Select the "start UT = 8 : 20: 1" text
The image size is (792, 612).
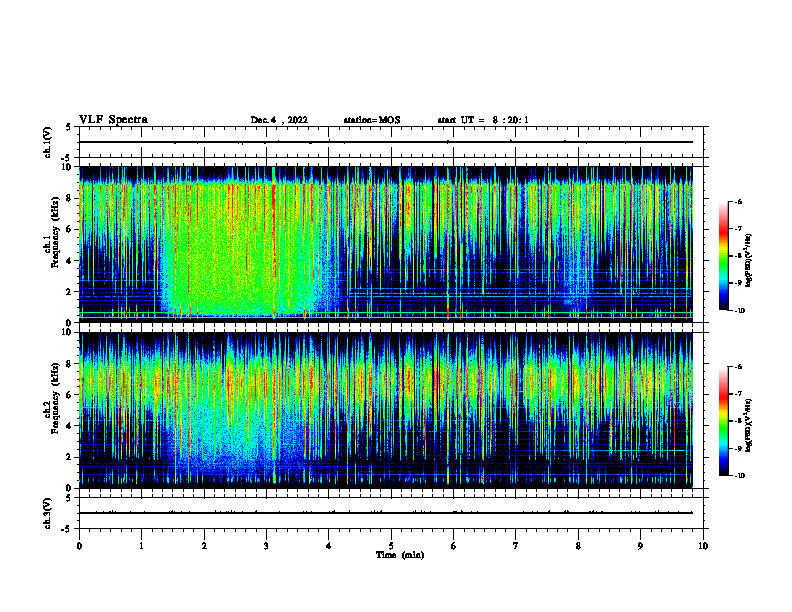click(483, 120)
